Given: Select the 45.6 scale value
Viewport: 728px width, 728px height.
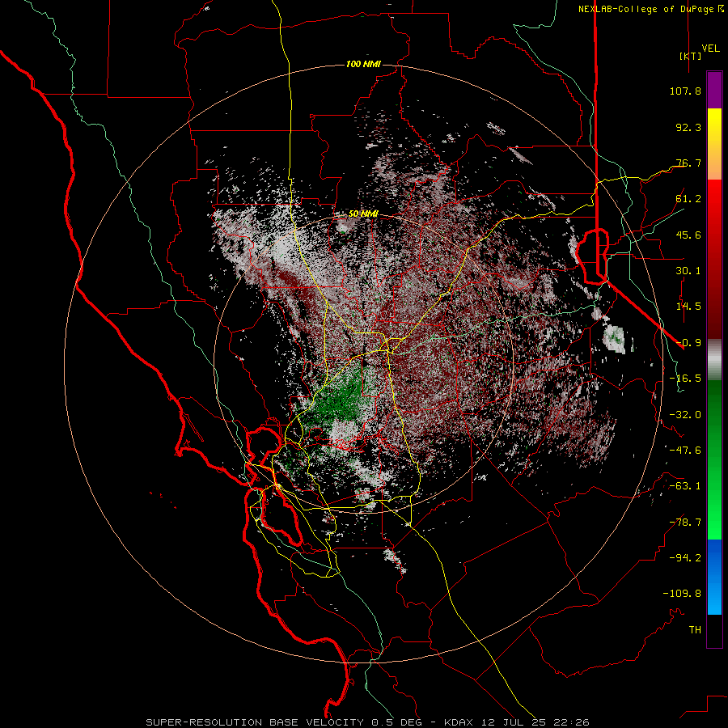Looking at the screenshot, I should [688, 235].
